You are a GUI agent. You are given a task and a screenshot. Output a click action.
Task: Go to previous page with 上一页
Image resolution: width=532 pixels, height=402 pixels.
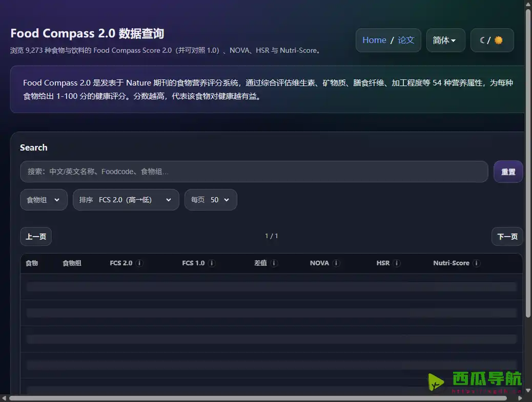36,237
